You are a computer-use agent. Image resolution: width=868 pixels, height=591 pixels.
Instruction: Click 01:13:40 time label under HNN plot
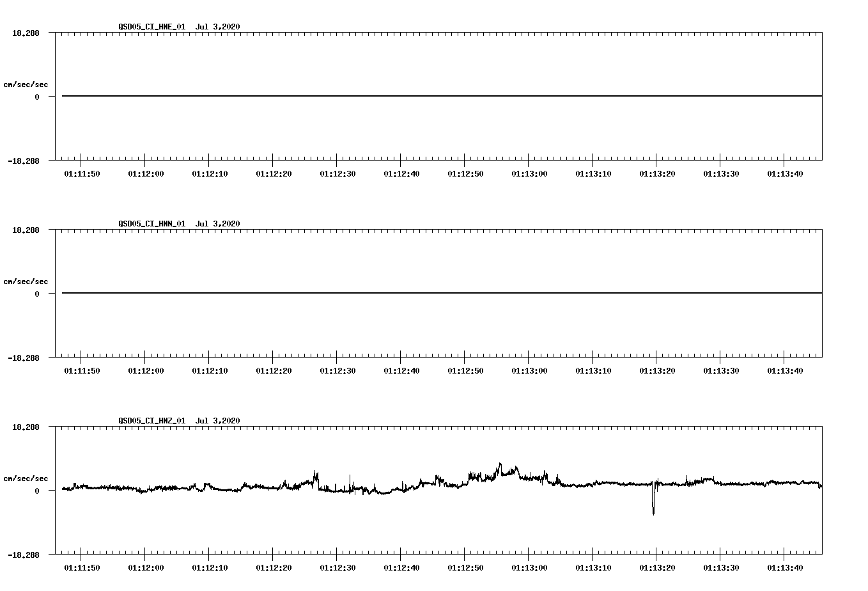click(x=785, y=371)
